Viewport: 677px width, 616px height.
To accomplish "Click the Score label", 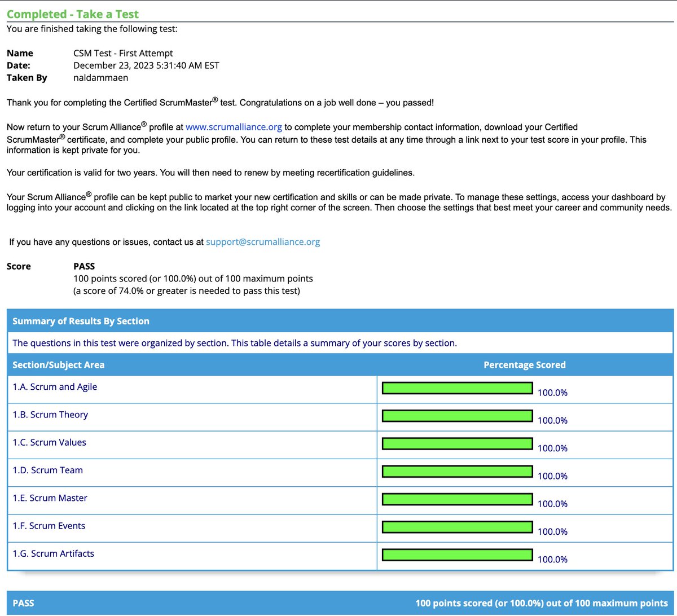I will click(19, 266).
